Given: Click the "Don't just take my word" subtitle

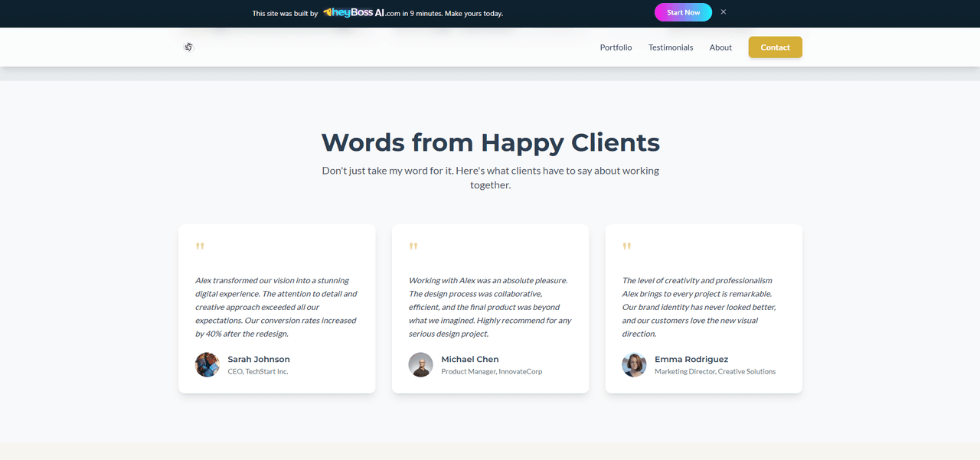Looking at the screenshot, I should [x=490, y=178].
